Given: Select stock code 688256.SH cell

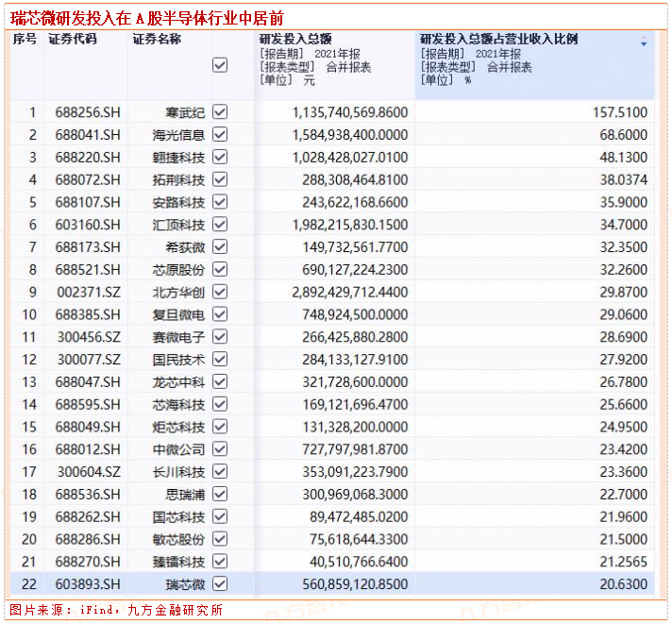Looking at the screenshot, I should point(88,112).
